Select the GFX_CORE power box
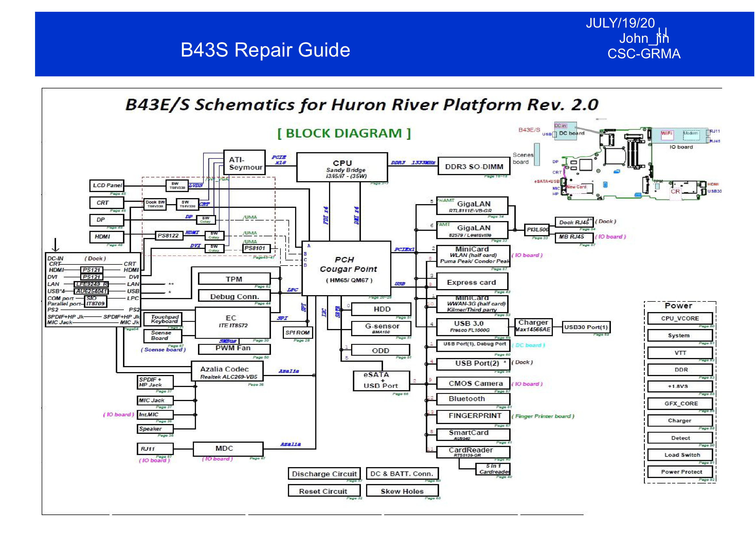 [x=680, y=403]
